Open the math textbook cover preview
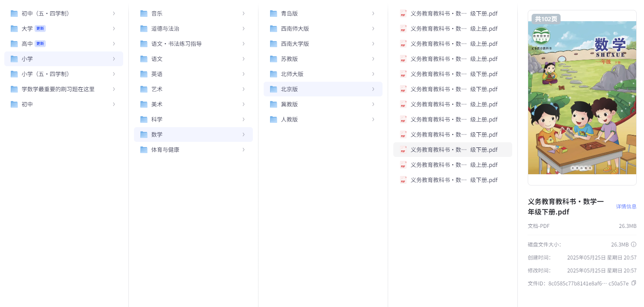 pos(582,98)
